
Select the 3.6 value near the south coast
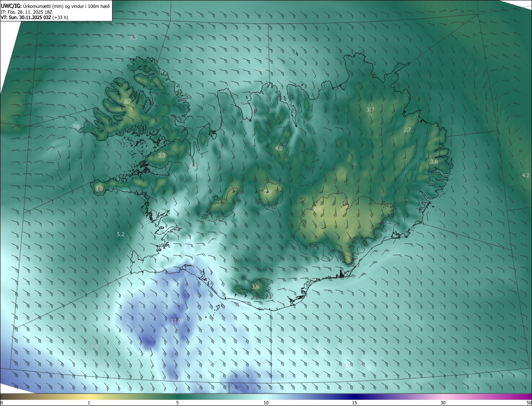[x=255, y=286]
